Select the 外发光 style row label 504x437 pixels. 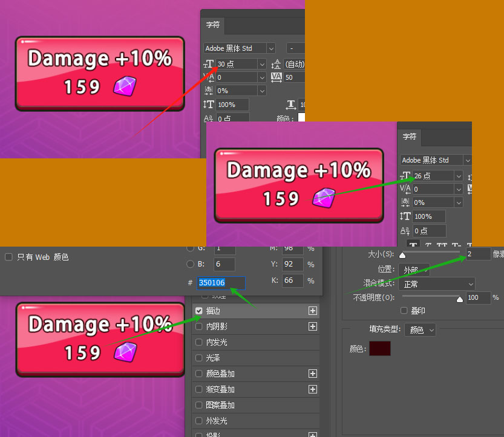click(x=217, y=421)
